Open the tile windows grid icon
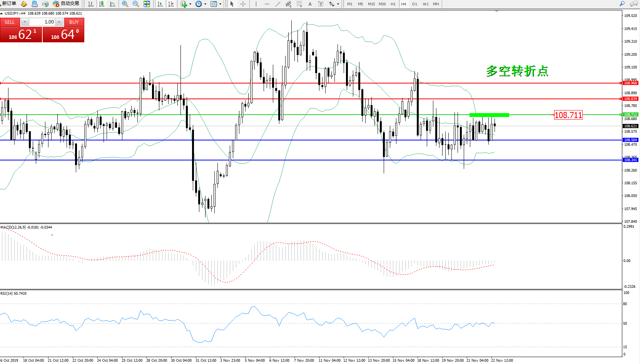This screenshot has width=640, height=364. pos(147,4)
